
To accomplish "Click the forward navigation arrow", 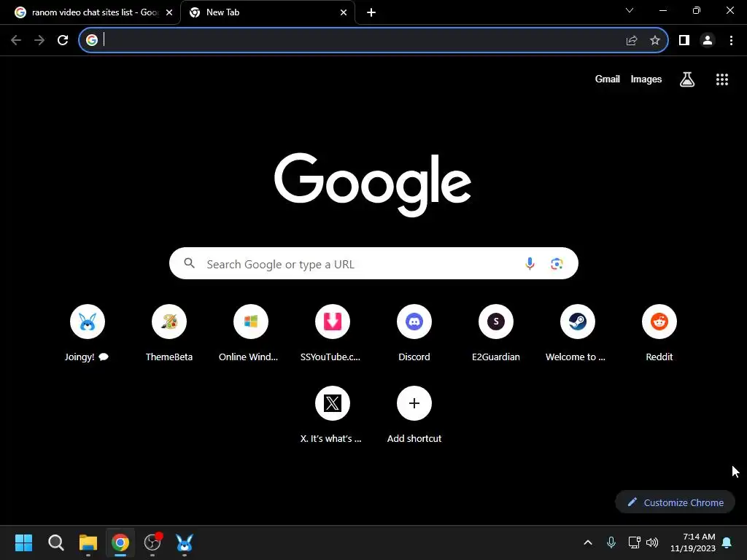I will point(39,41).
